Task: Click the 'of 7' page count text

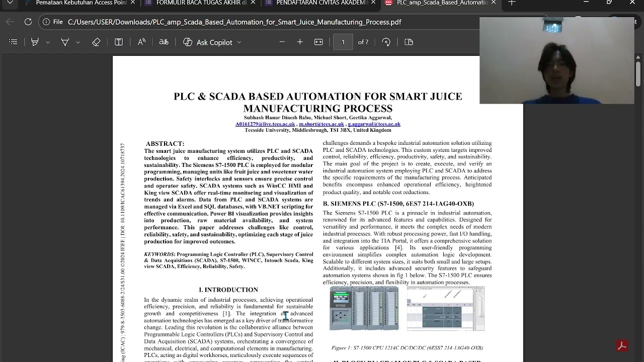Action: (x=363, y=42)
